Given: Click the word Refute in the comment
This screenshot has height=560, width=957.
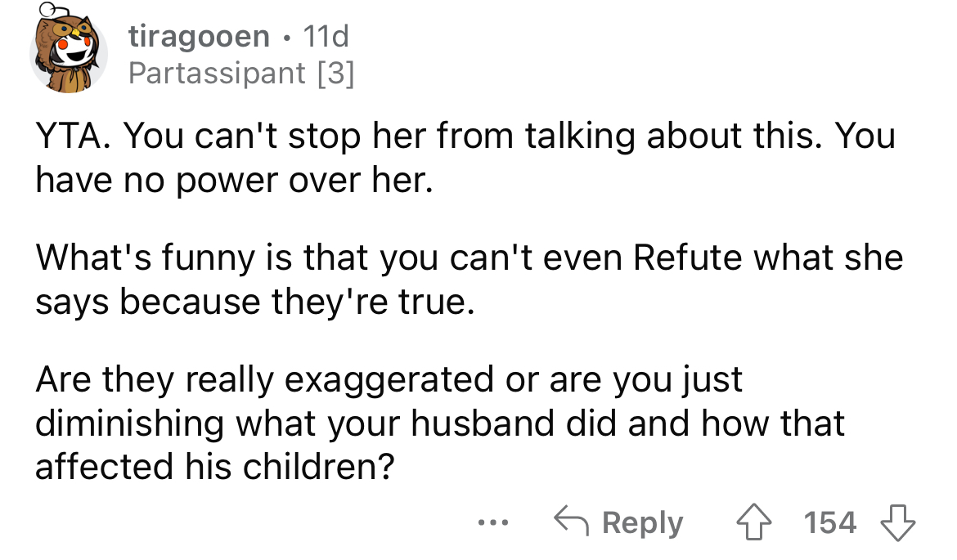Looking at the screenshot, I should [x=688, y=258].
